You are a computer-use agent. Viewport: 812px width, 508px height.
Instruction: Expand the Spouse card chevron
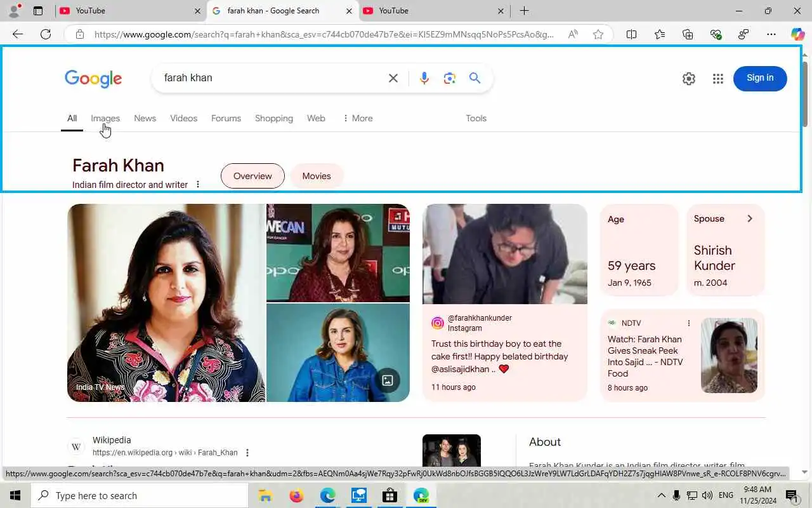[x=750, y=218]
